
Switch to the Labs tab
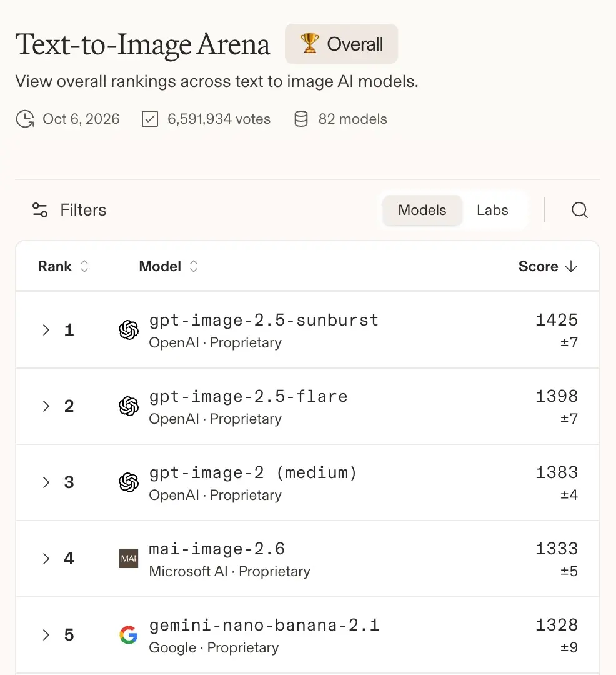pyautogui.click(x=492, y=210)
